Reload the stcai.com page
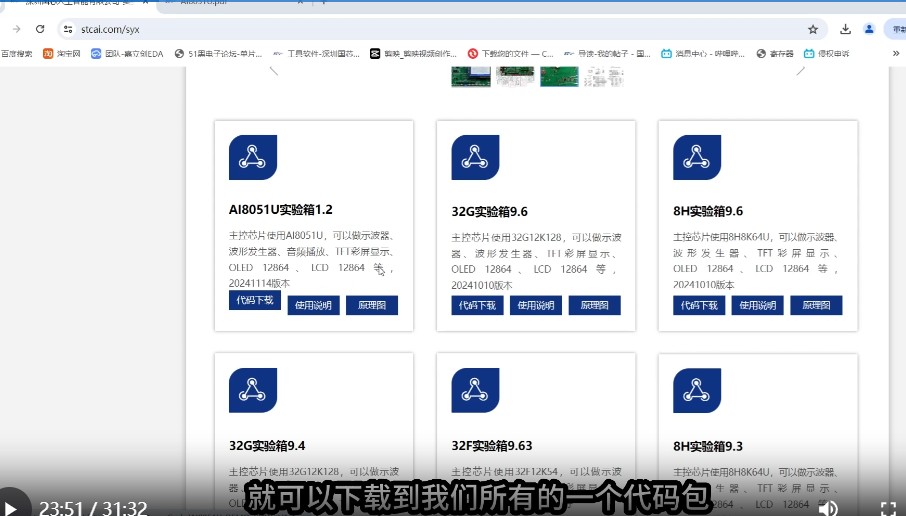 point(40,29)
